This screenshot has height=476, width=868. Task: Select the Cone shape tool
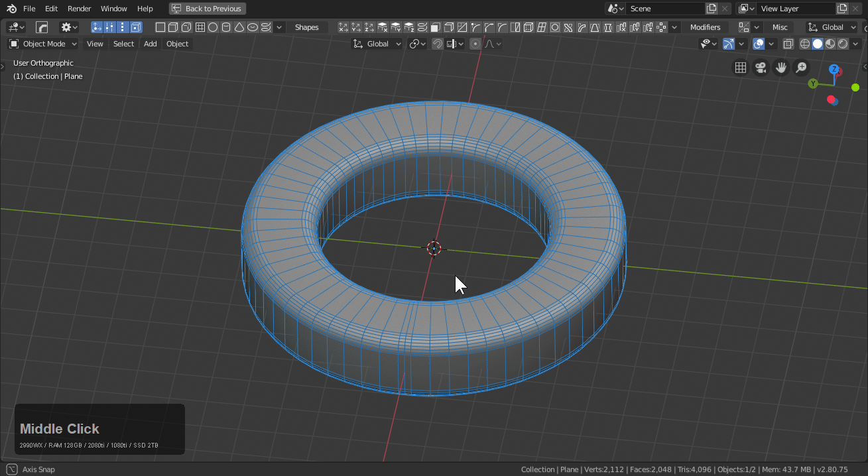click(x=239, y=27)
